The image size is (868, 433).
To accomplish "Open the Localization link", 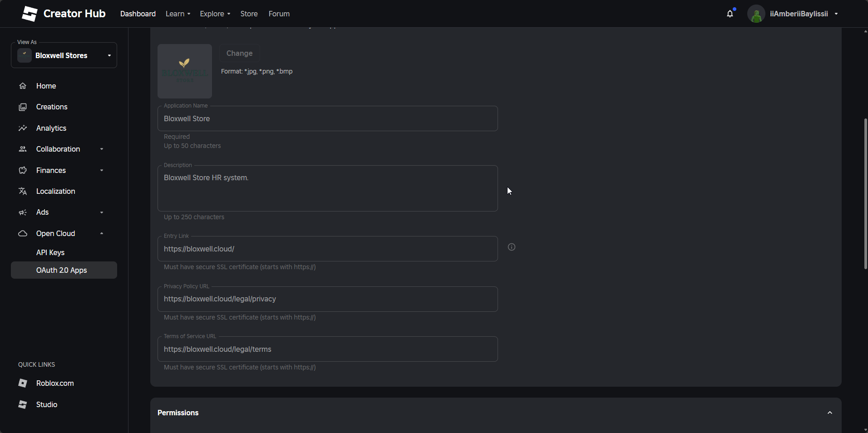I will [56, 191].
